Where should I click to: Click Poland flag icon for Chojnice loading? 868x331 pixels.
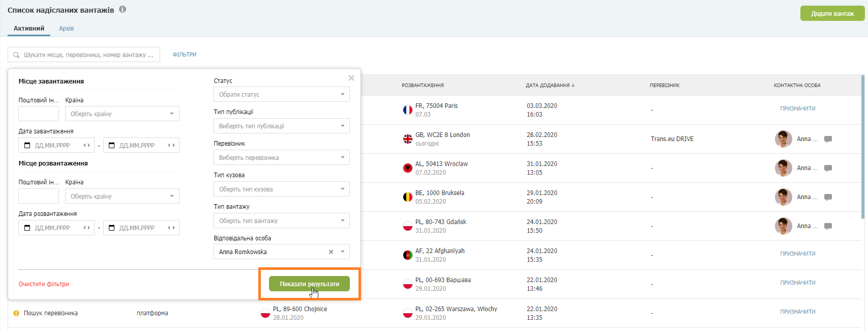(x=265, y=313)
